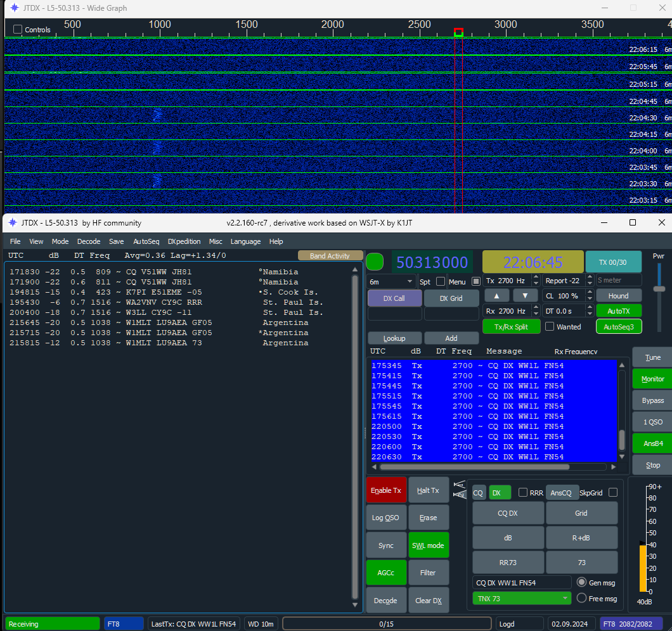Click the AutoSeq3 button
Screen dimensions: 672x631
(618, 326)
